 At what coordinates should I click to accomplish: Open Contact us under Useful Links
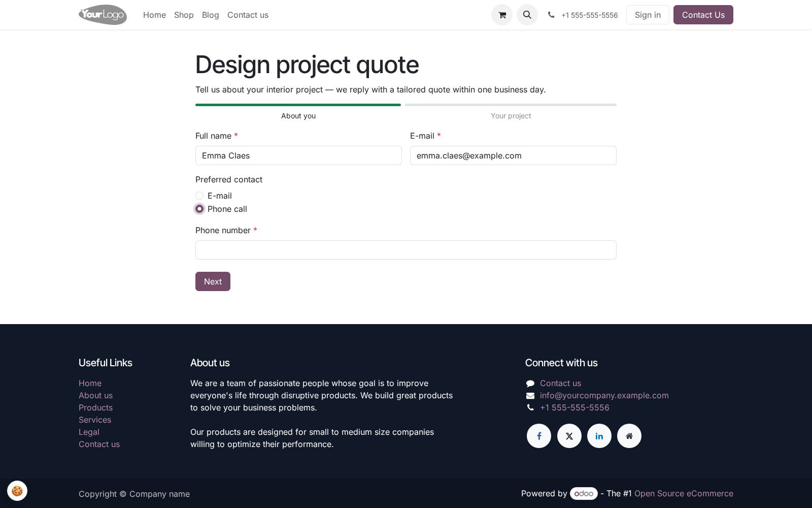pos(99,444)
